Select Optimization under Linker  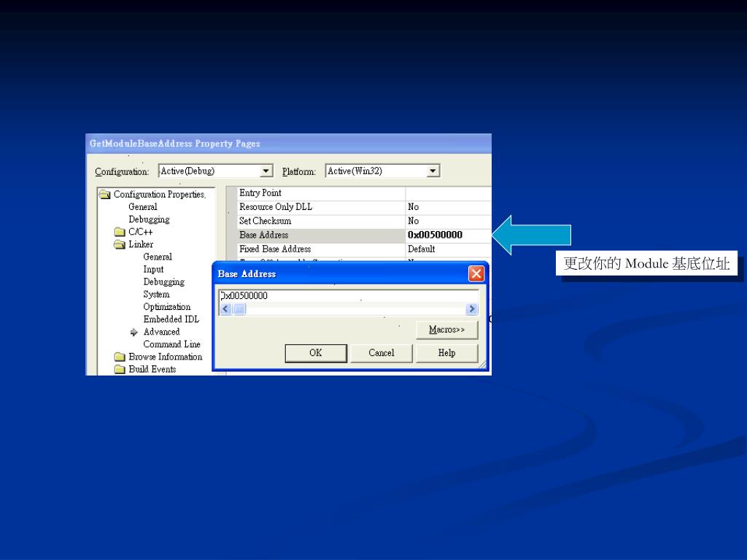pos(167,307)
